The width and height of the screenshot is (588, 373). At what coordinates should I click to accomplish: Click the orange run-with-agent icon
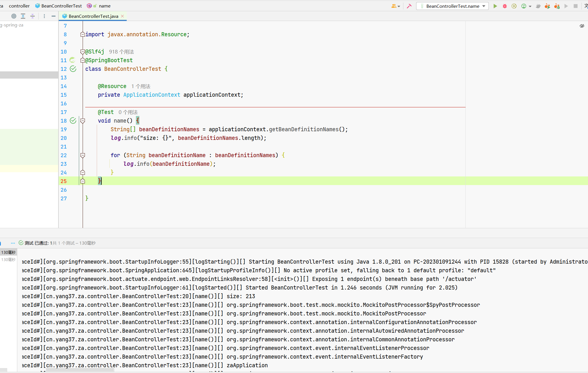click(547, 6)
